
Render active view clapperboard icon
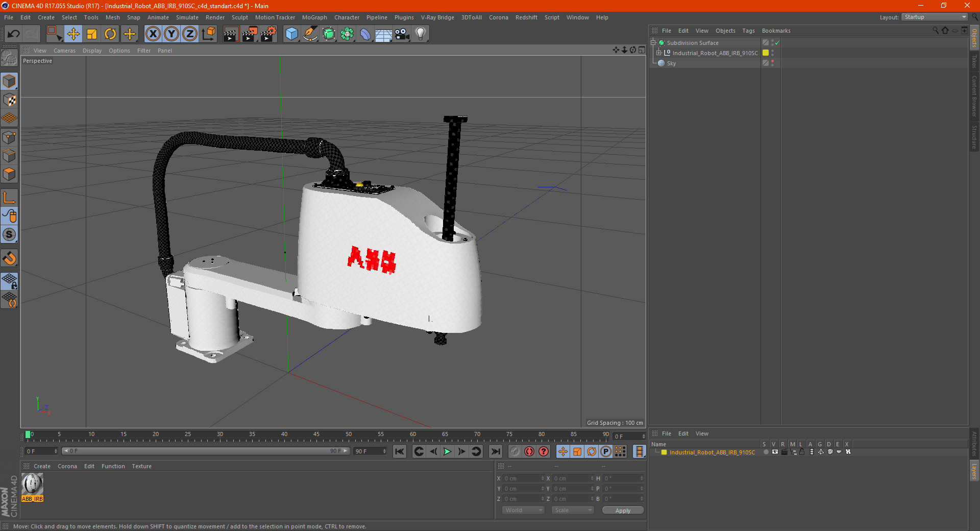pyautogui.click(x=231, y=34)
